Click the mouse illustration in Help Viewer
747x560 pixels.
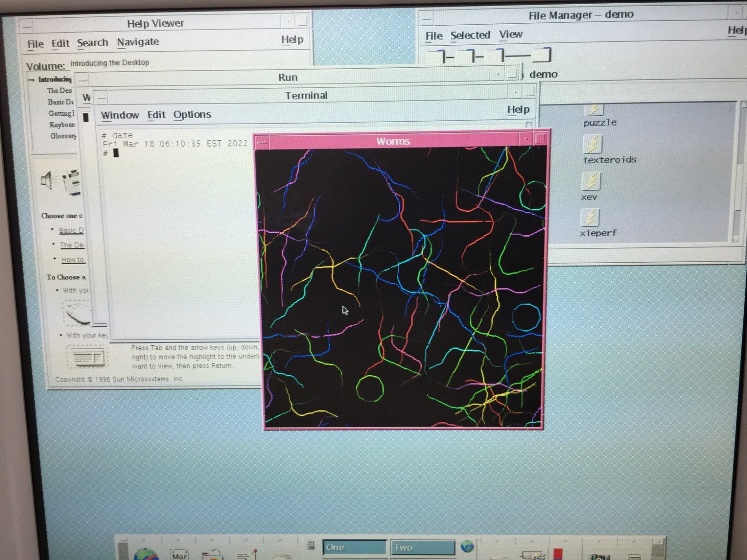(x=77, y=313)
